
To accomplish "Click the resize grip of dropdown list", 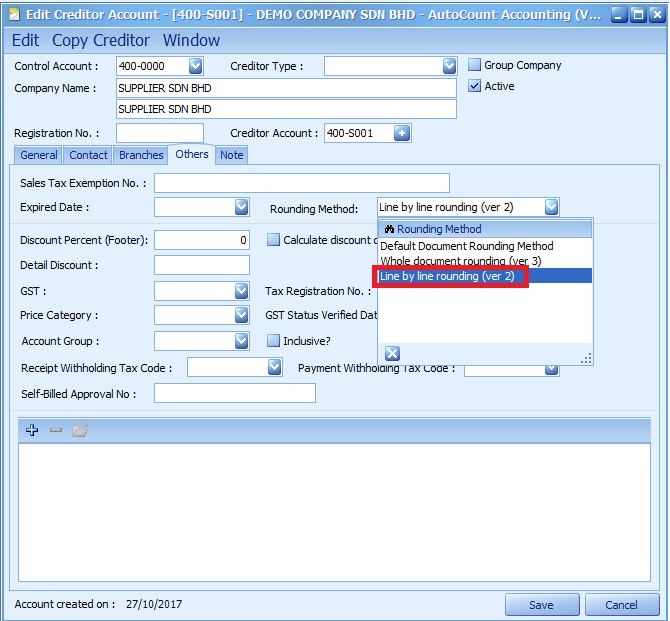I will pos(586,357).
